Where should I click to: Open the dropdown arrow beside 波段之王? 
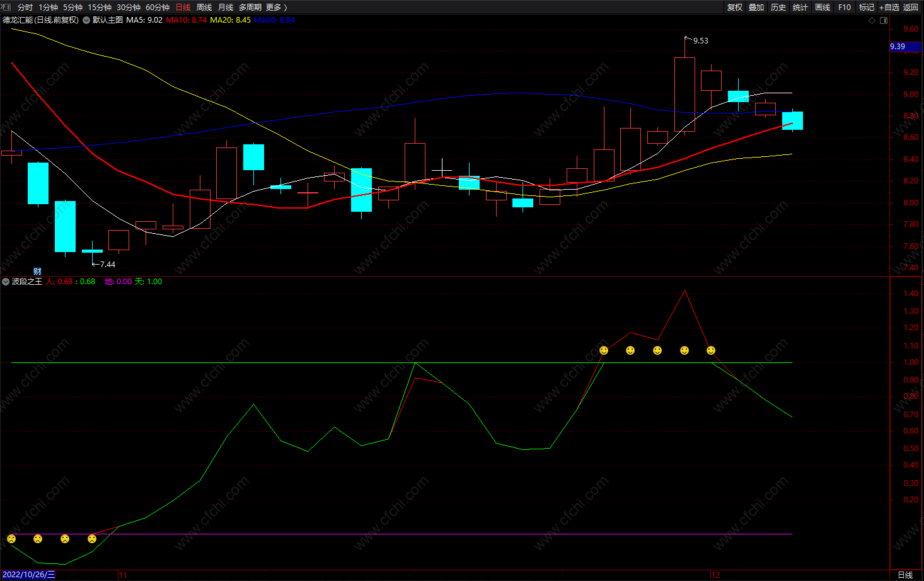6,282
